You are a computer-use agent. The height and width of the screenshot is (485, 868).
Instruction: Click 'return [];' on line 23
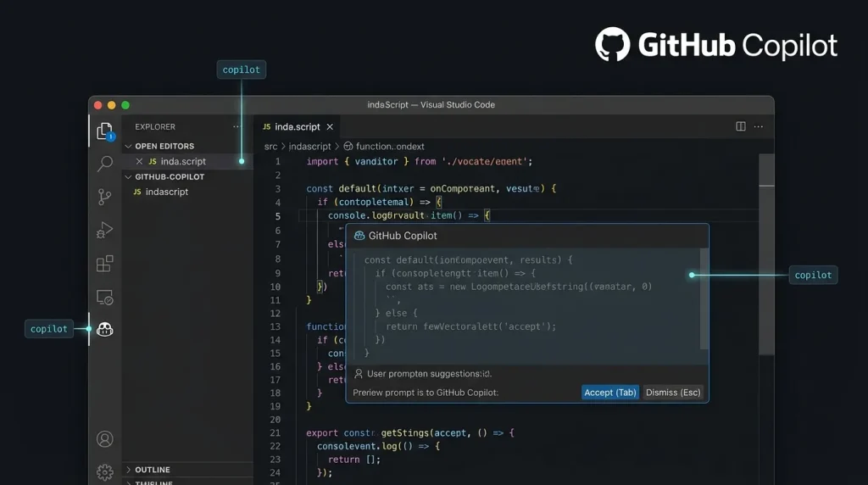(x=354, y=460)
